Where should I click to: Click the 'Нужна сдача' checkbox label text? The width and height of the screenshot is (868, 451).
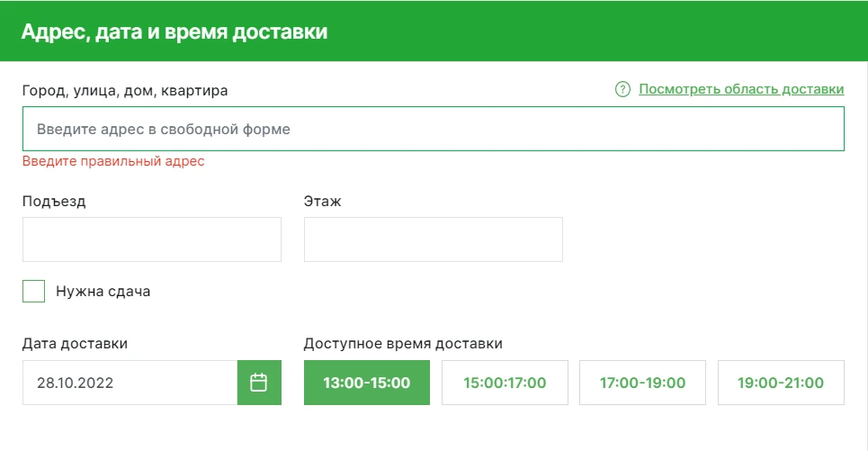(x=103, y=292)
